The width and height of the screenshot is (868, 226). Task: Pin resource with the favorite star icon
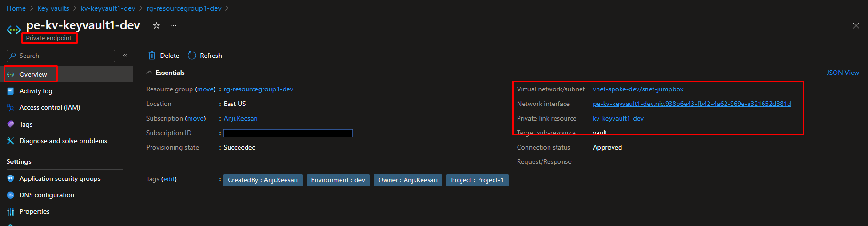(156, 25)
